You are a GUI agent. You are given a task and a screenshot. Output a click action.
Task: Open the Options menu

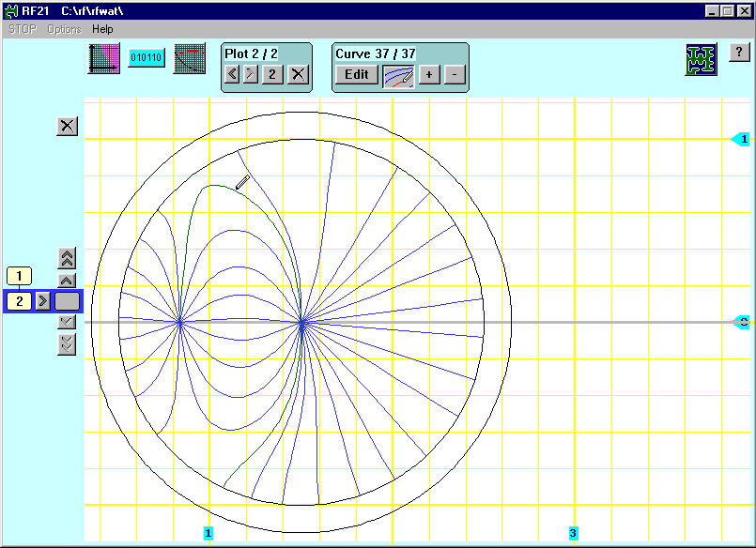65,29
